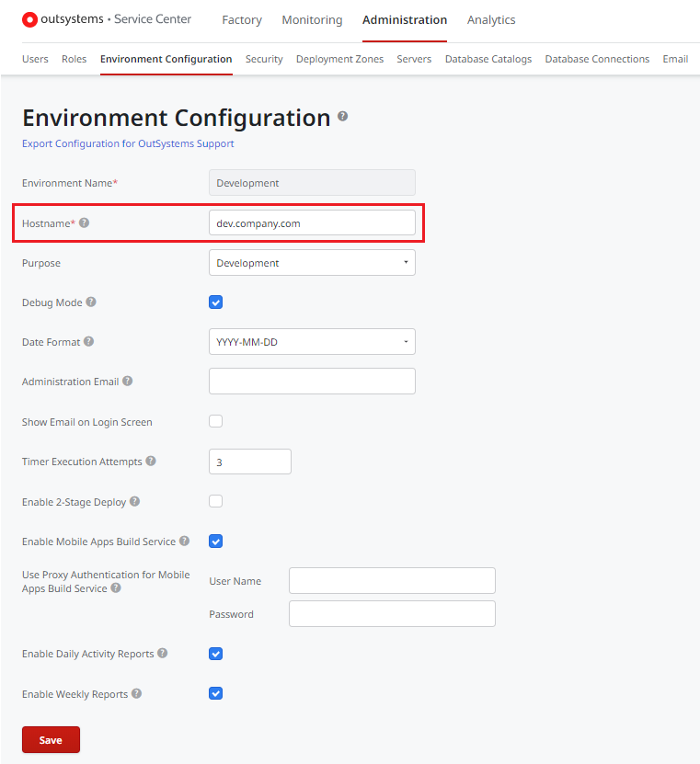
Task: Uncheck Enable Weekly Reports
Action: coord(215,693)
